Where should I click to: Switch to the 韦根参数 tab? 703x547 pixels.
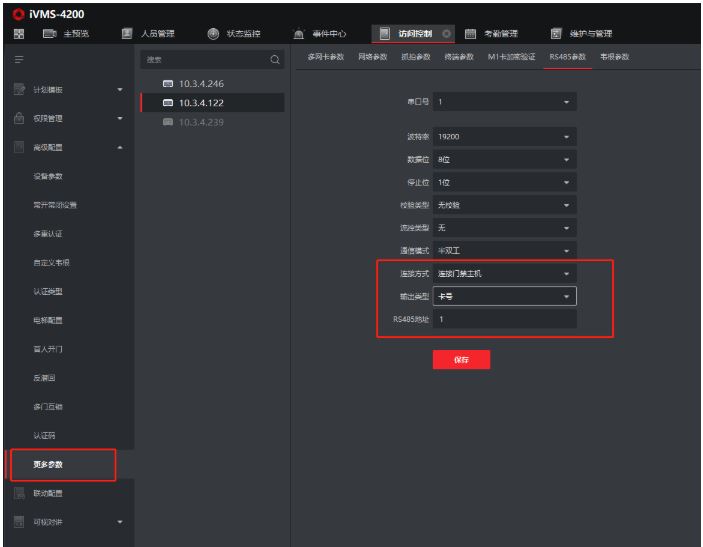[615, 57]
